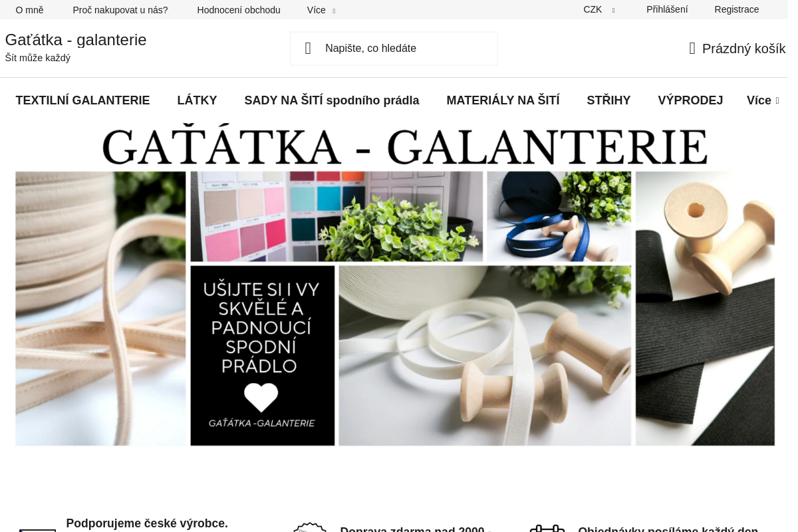Click the delivery icon beside 'Objednávky posíláme každý den'
Image resolution: width=798 pixels, height=532 pixels.
[x=547, y=529]
